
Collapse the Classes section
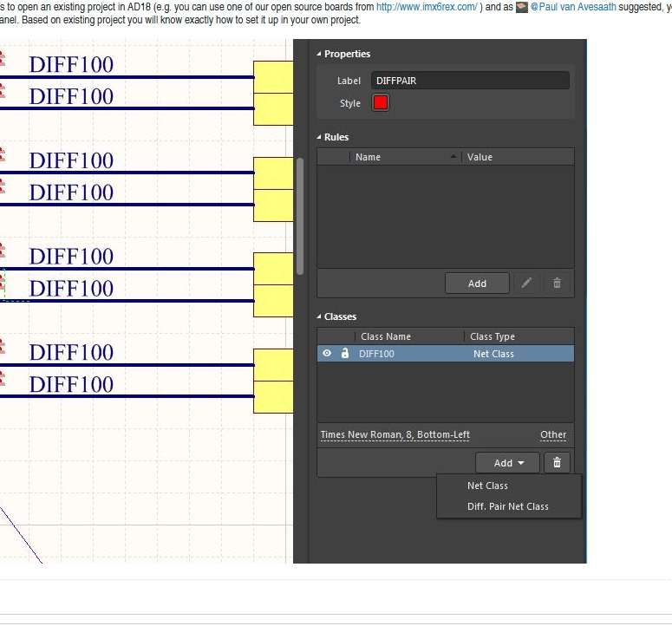pyautogui.click(x=319, y=316)
